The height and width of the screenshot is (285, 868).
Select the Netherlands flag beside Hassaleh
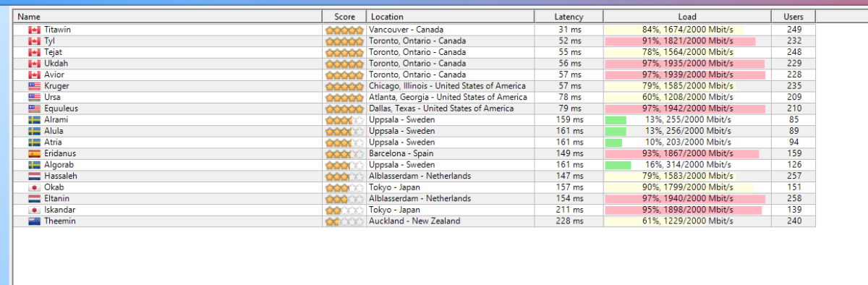[34, 176]
